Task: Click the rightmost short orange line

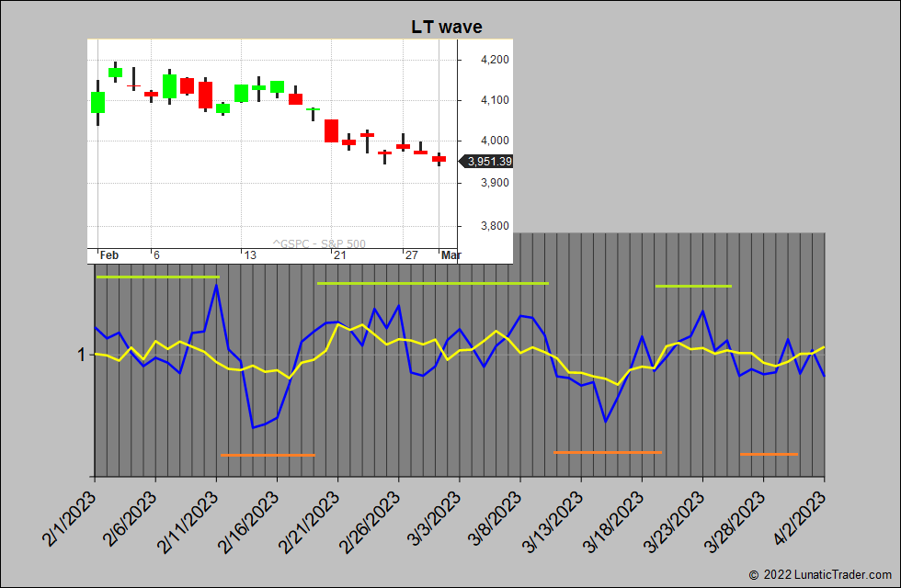Action: coord(769,454)
